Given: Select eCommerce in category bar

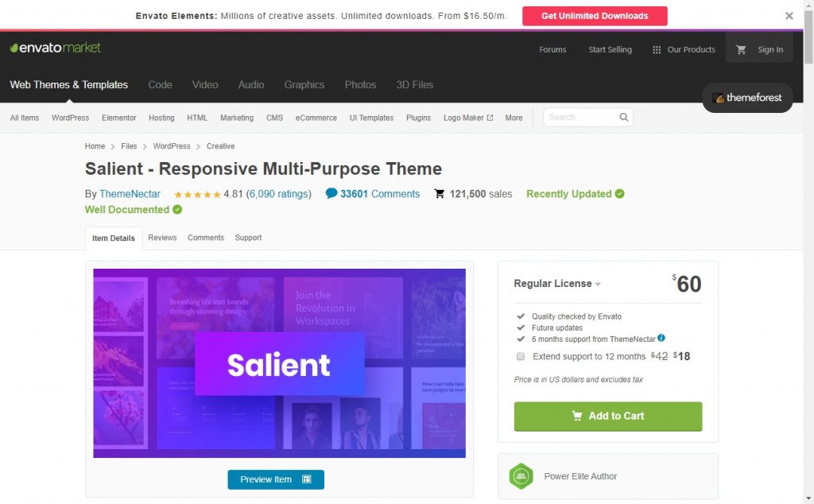Looking at the screenshot, I should click(316, 118).
